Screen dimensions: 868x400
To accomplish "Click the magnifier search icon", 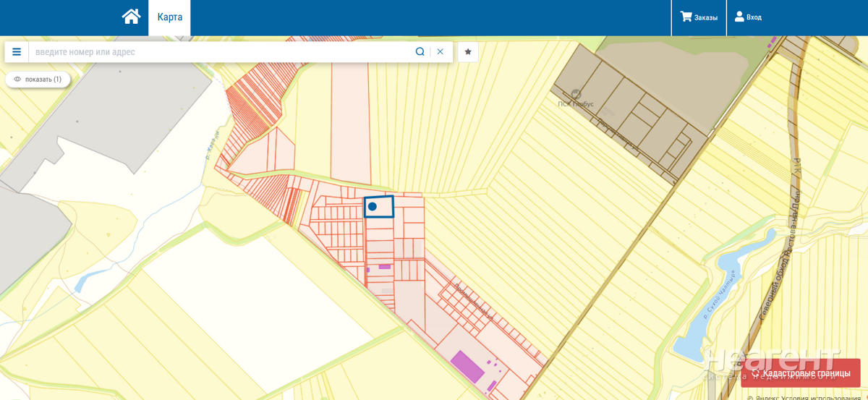I will pyautogui.click(x=420, y=52).
